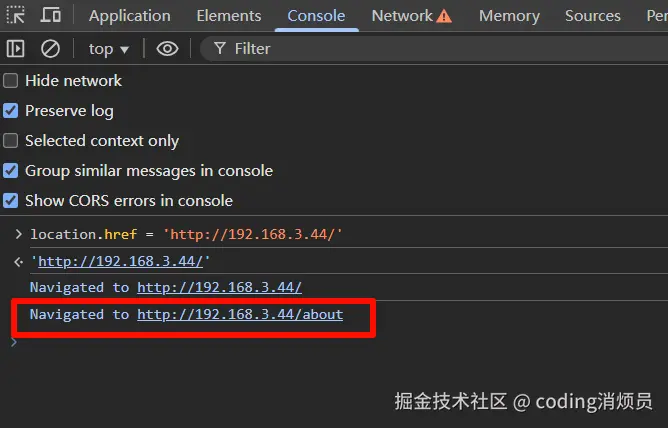Open the http://192.168.3.44/about navigated link

pyautogui.click(x=240, y=314)
